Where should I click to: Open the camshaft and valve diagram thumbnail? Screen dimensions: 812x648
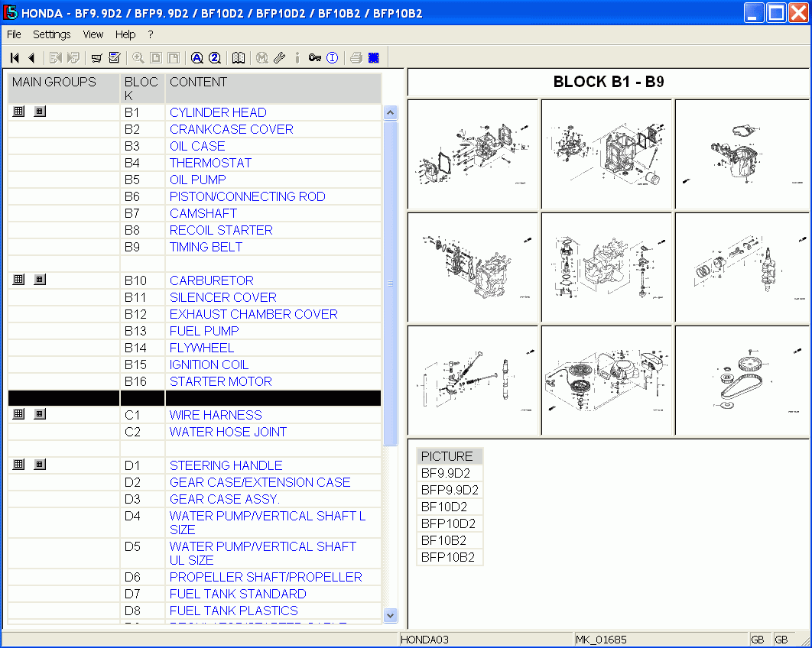click(x=473, y=381)
